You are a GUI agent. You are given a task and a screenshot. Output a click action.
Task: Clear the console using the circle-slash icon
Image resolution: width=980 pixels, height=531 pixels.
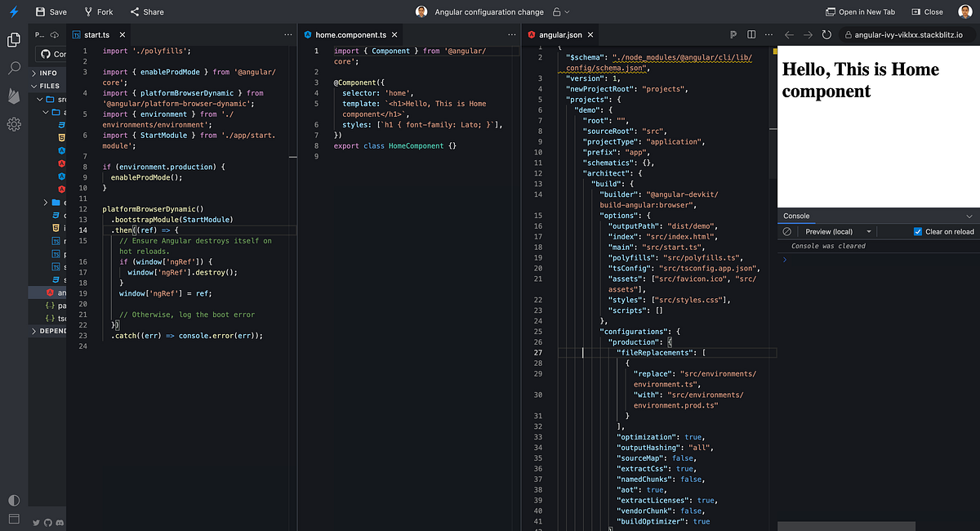(x=786, y=231)
